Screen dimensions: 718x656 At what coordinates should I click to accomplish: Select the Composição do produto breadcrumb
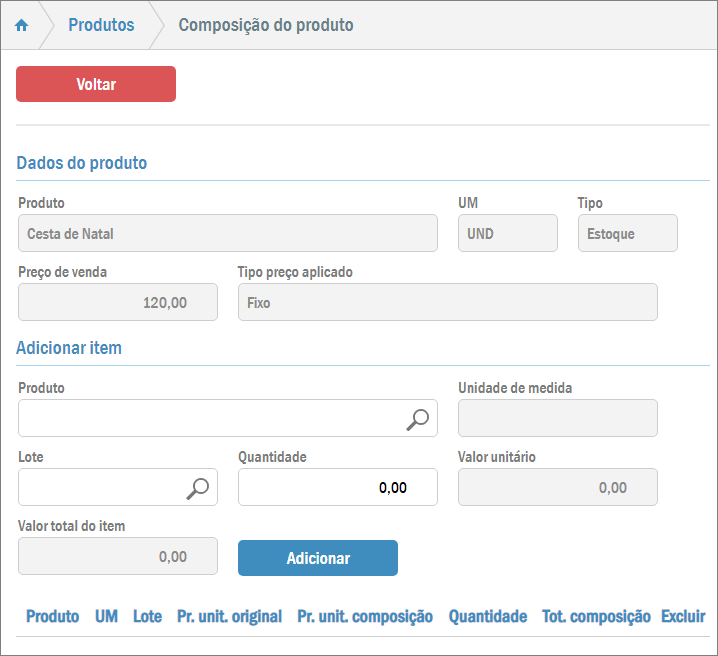click(265, 25)
